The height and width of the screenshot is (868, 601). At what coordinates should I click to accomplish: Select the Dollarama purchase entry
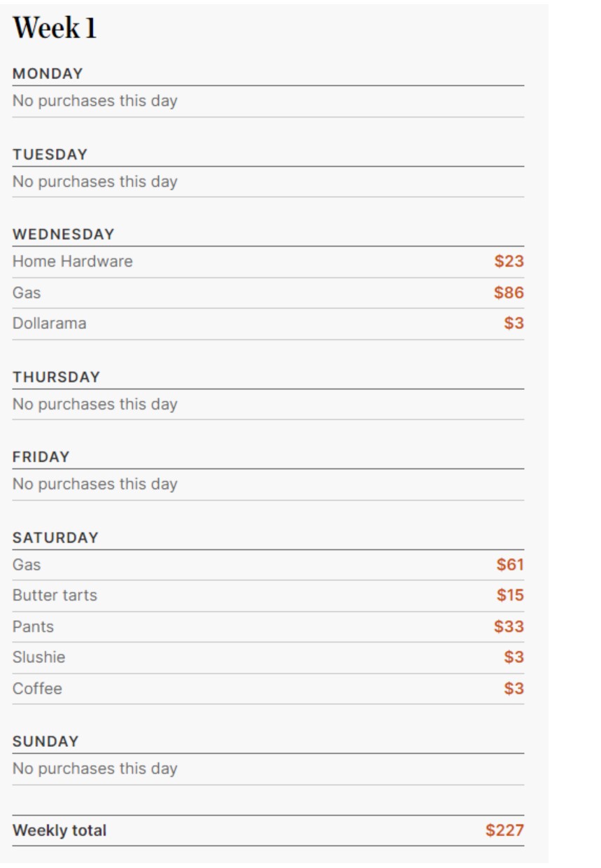click(x=49, y=323)
